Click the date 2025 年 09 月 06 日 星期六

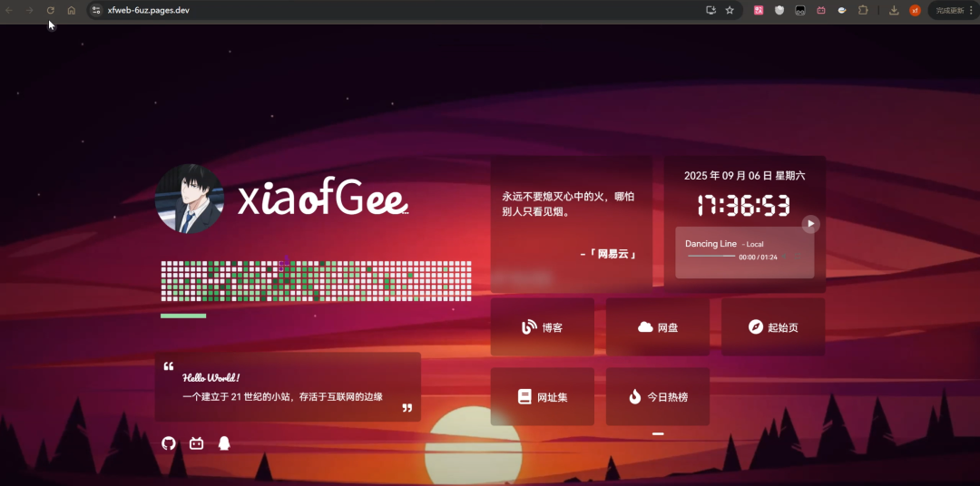(744, 176)
